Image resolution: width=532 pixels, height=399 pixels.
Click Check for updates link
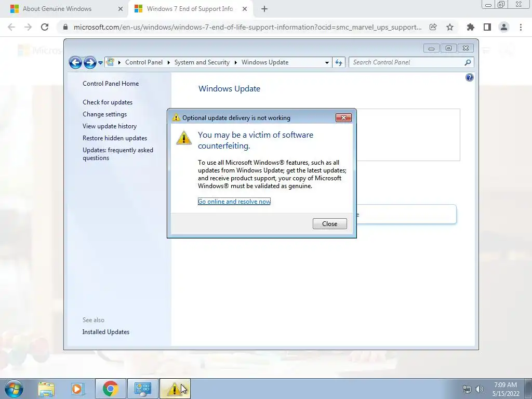pyautogui.click(x=108, y=102)
